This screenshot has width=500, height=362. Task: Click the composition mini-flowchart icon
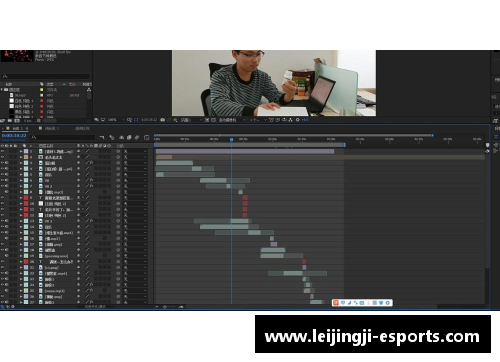click(x=102, y=138)
